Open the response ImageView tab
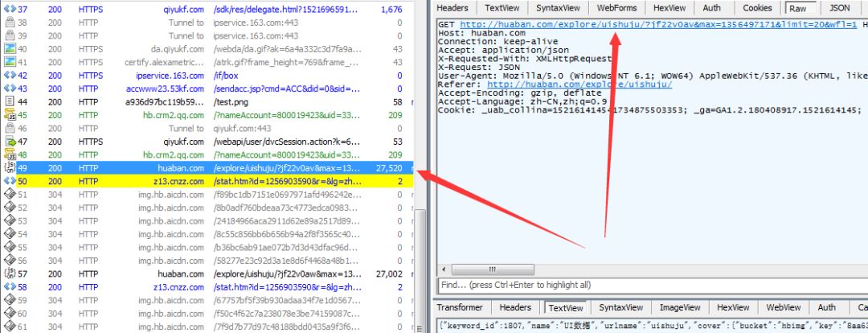This screenshot has height=333, width=868. pos(679,307)
